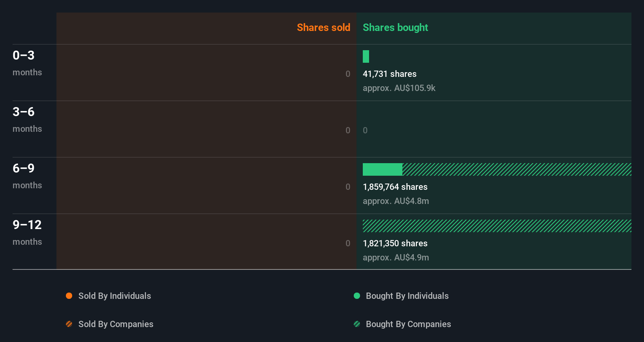Click the orange Sold By Individuals legend dot
This screenshot has width=644, height=342.
pyautogui.click(x=69, y=296)
